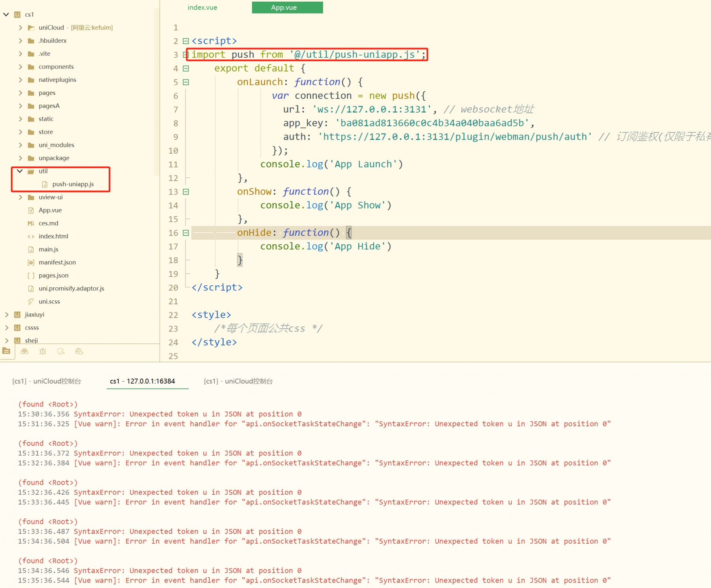Open main.js from the tree
711x588 pixels.
(x=48, y=249)
